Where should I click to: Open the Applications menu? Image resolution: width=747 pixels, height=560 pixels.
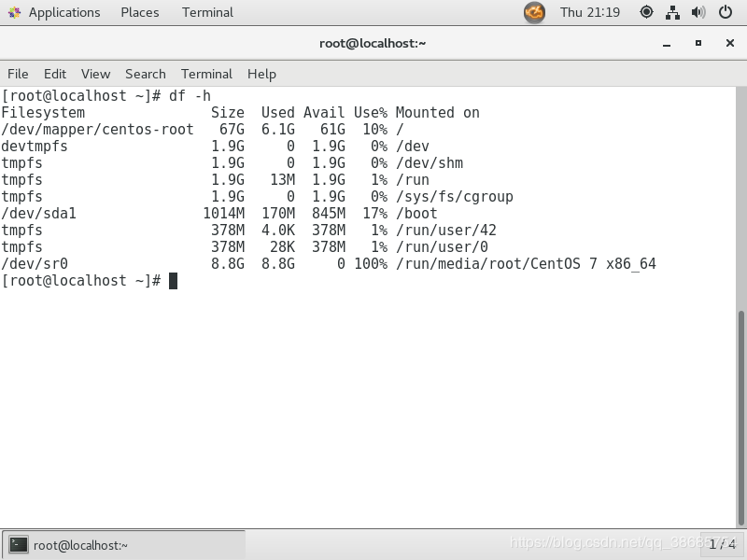point(64,12)
